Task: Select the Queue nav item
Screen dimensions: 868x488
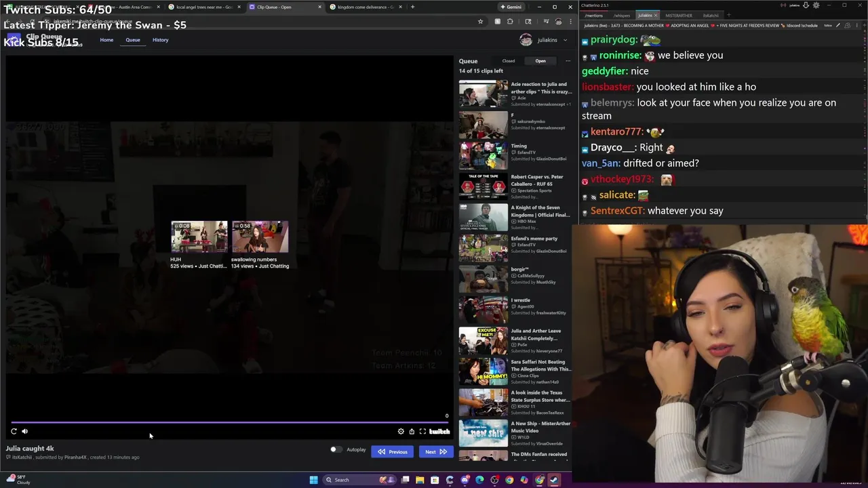Action: pos(133,40)
